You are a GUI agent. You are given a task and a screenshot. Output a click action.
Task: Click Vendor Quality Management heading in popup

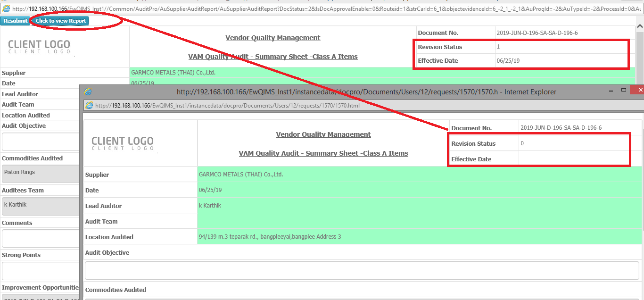point(323,134)
